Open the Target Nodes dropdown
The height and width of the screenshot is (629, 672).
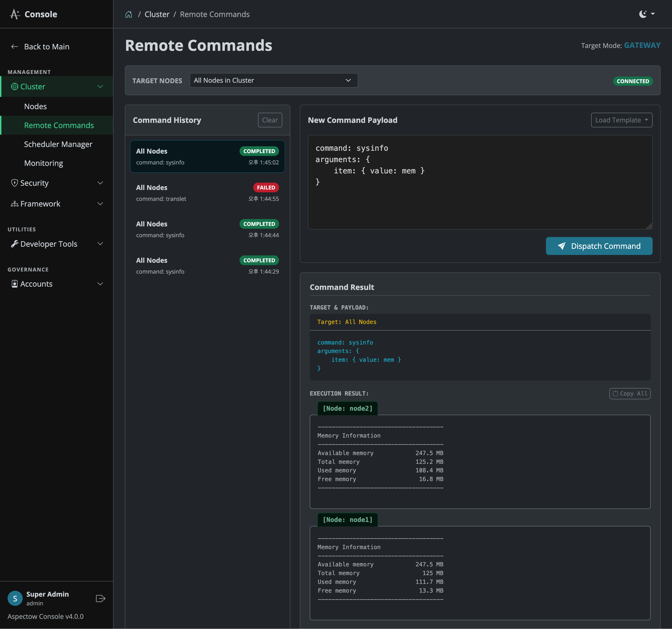click(x=274, y=80)
